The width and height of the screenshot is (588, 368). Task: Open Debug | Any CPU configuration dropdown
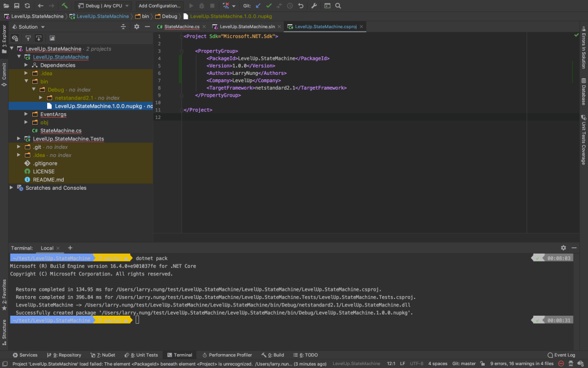[x=103, y=6]
